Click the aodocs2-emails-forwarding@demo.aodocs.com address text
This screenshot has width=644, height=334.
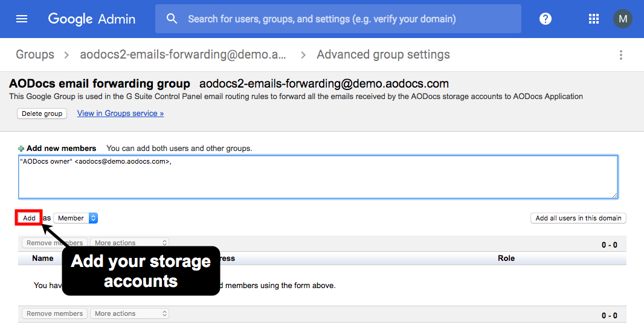(x=324, y=84)
